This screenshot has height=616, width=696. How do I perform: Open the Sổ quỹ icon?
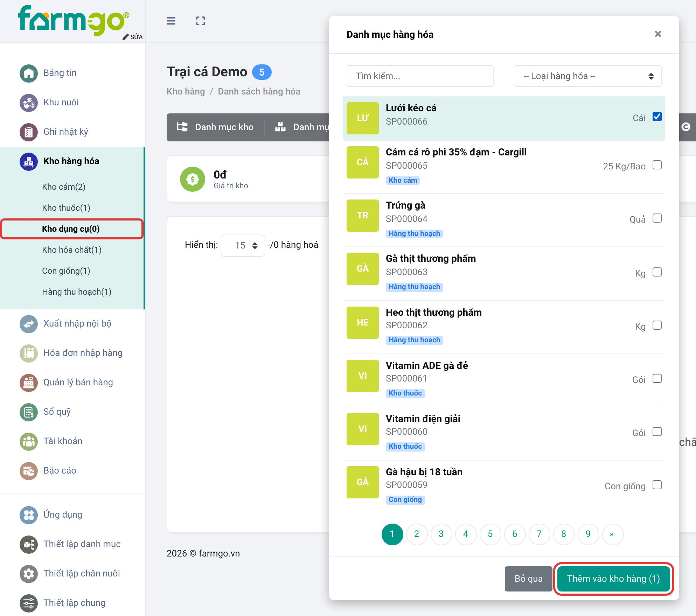pyautogui.click(x=29, y=412)
